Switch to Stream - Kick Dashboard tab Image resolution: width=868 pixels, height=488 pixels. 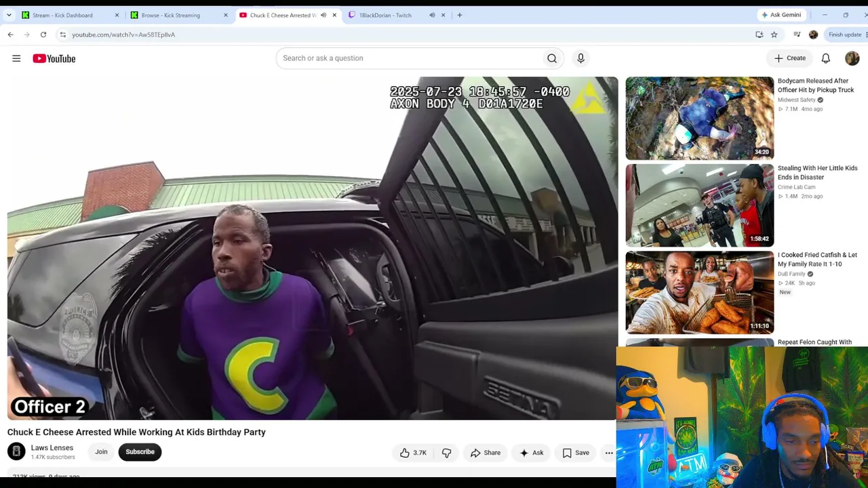pyautogui.click(x=71, y=15)
